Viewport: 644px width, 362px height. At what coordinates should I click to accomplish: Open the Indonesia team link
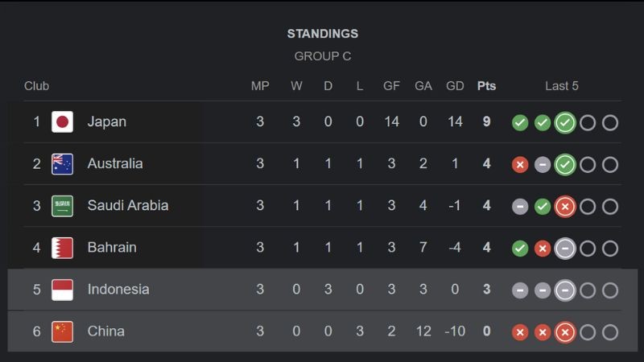(118, 290)
